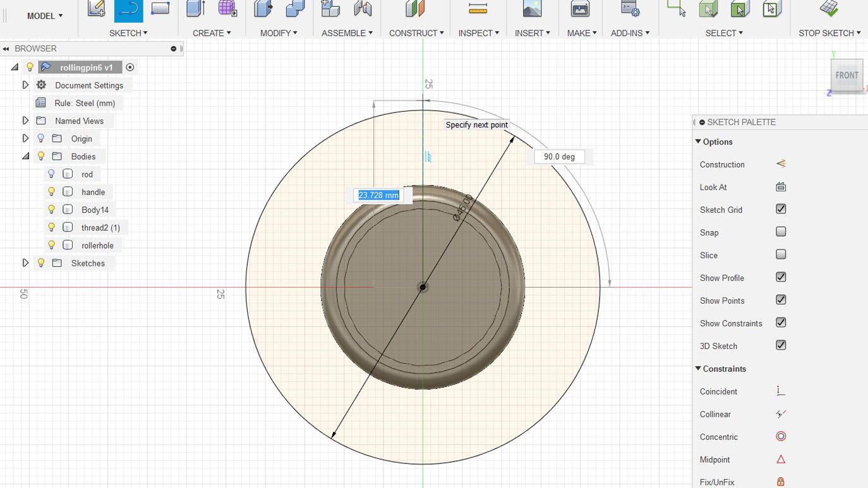
Task: Open the MODIFY menu
Action: 278,33
